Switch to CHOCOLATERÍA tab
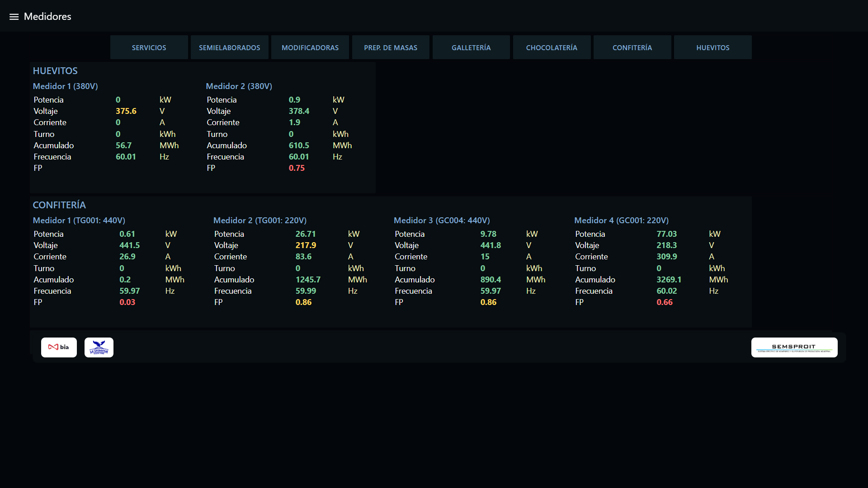 coord(552,47)
